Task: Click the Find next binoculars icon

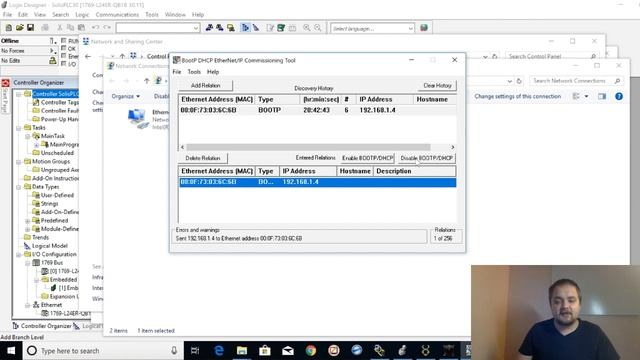Action: click(220, 28)
